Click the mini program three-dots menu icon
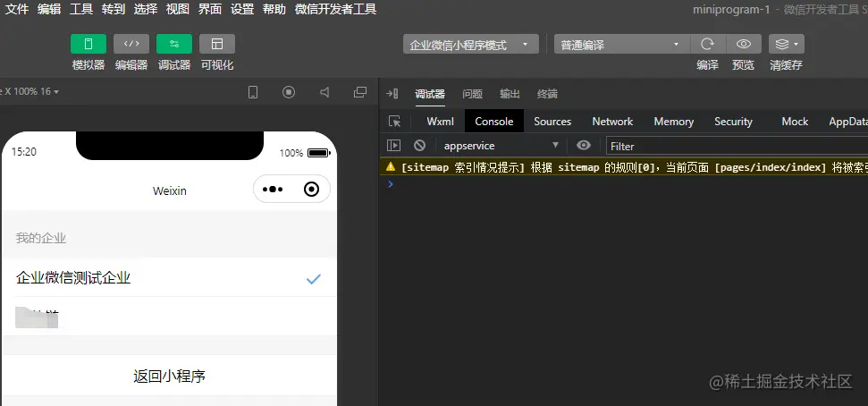This screenshot has width=868, height=406. coord(273,190)
